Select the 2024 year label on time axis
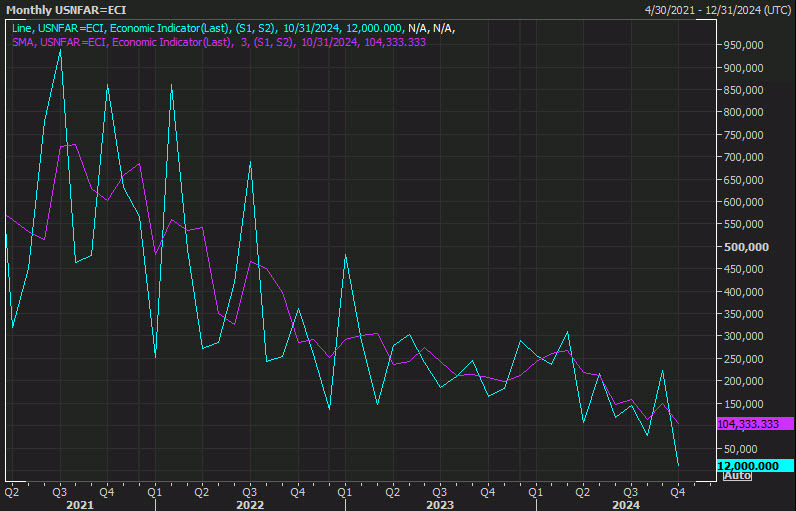Image resolution: width=796 pixels, height=511 pixels. pyautogui.click(x=625, y=505)
